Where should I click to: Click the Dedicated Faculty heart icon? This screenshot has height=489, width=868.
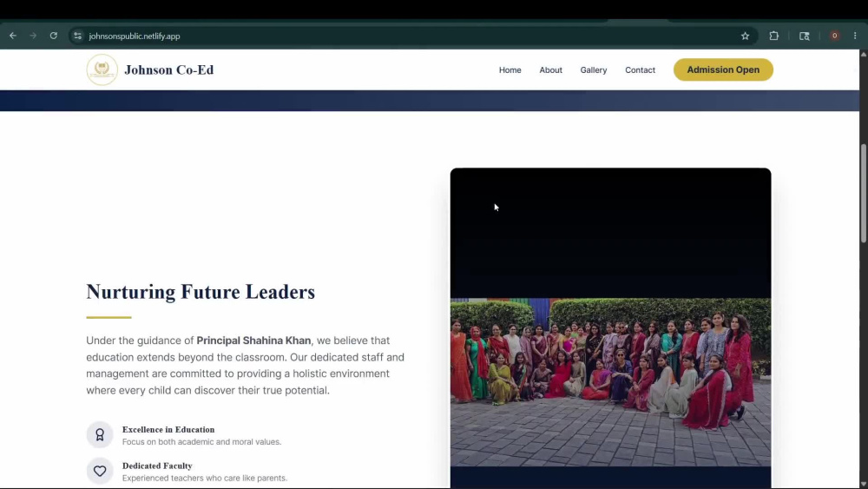point(100,471)
